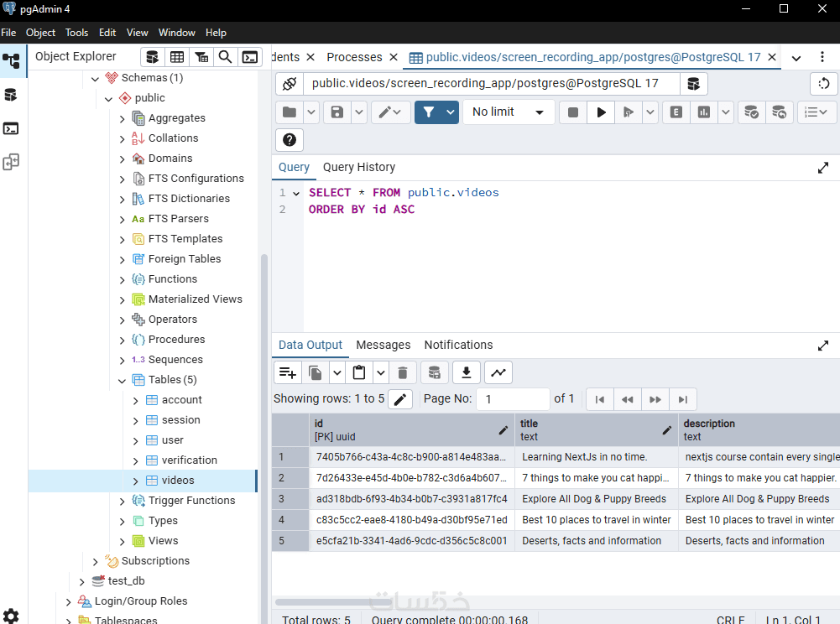Image resolution: width=840 pixels, height=624 pixels.
Task: Click the Save File disk icon
Action: tap(337, 112)
